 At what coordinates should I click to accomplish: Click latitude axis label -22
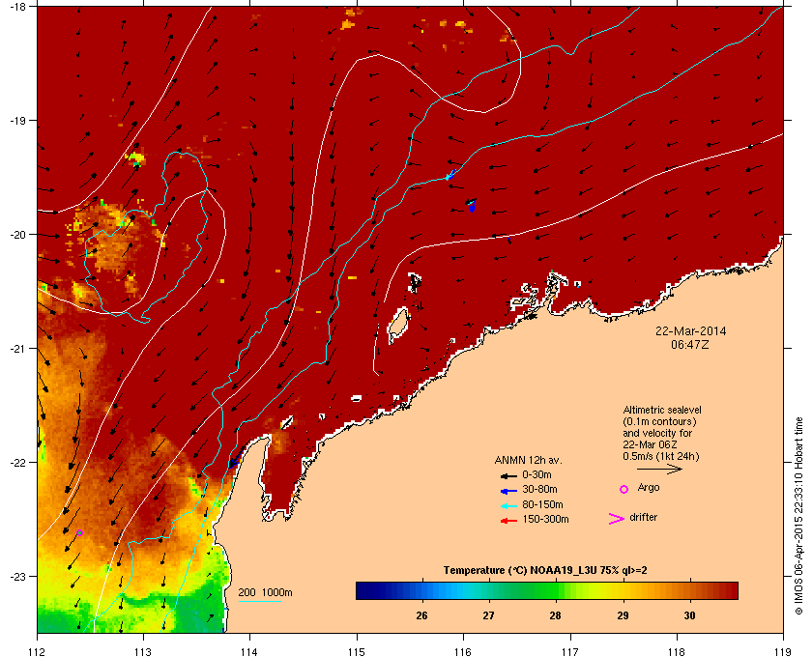click(17, 463)
